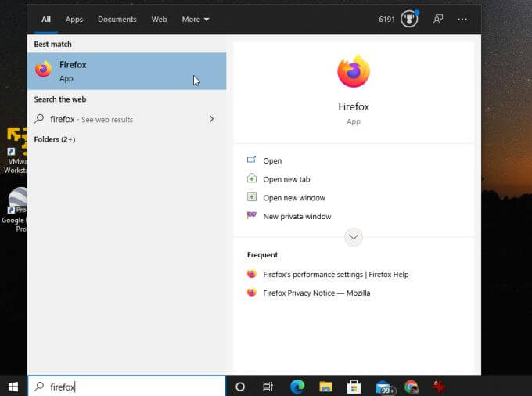Click the Search the web heading

[x=60, y=99]
